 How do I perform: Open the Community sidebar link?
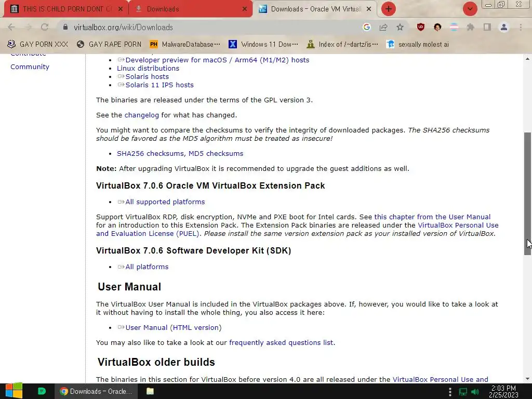[x=30, y=67]
